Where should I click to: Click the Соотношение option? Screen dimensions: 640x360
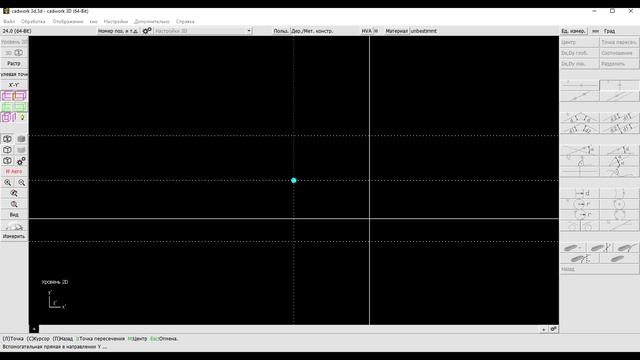coord(619,53)
